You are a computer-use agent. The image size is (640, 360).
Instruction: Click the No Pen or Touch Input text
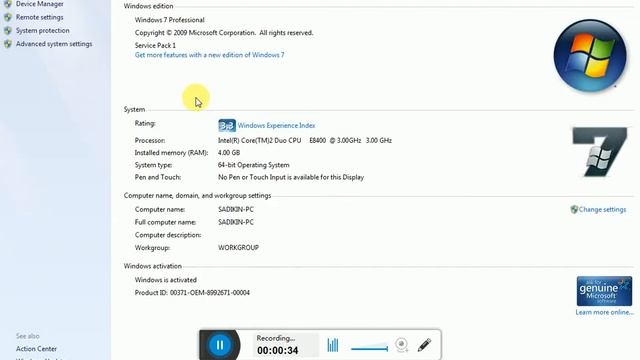point(291,177)
